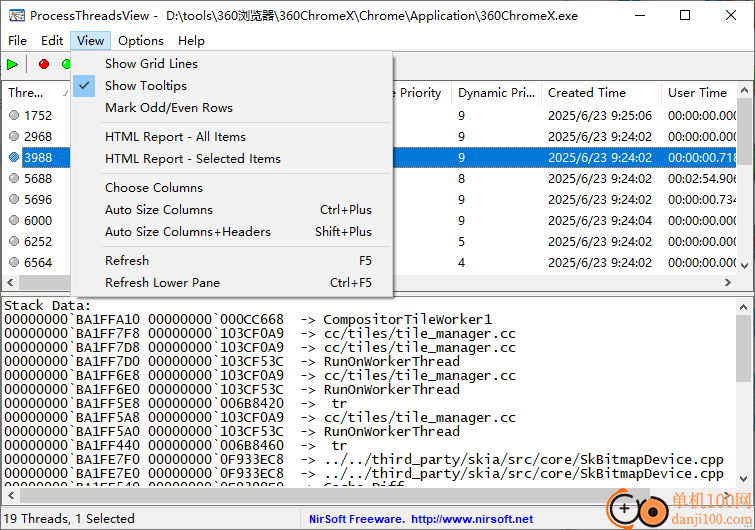Click thread list scroll up arrow
Viewport: 755px width, 530px height.
point(744,90)
